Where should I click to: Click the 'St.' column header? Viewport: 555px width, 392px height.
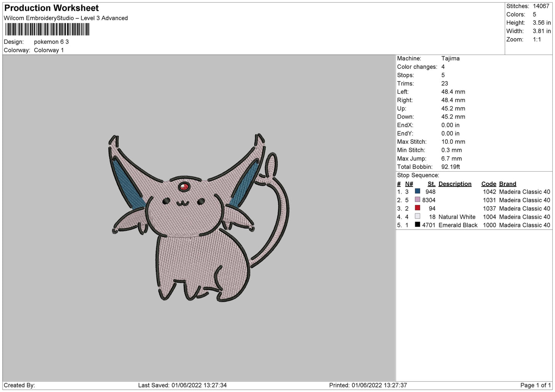(x=432, y=184)
